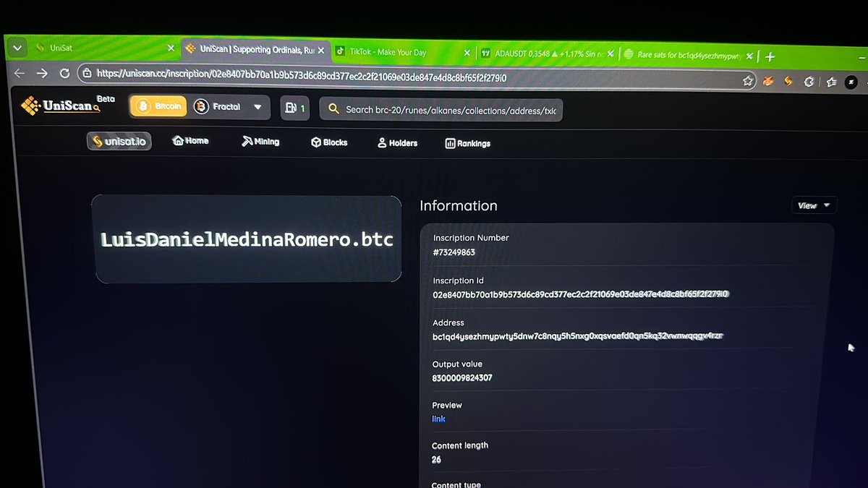
Task: Open the Mining menu item
Action: (x=260, y=142)
